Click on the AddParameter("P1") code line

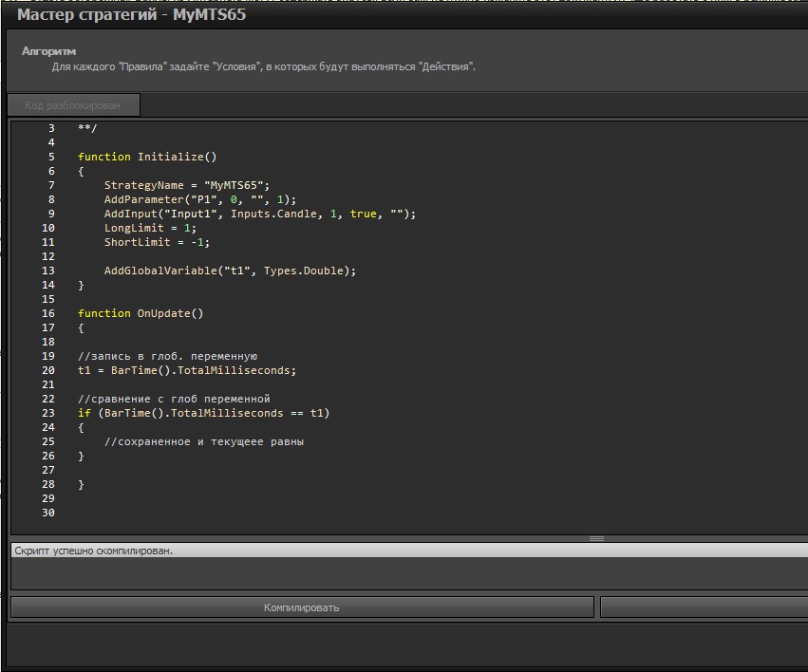point(199,199)
